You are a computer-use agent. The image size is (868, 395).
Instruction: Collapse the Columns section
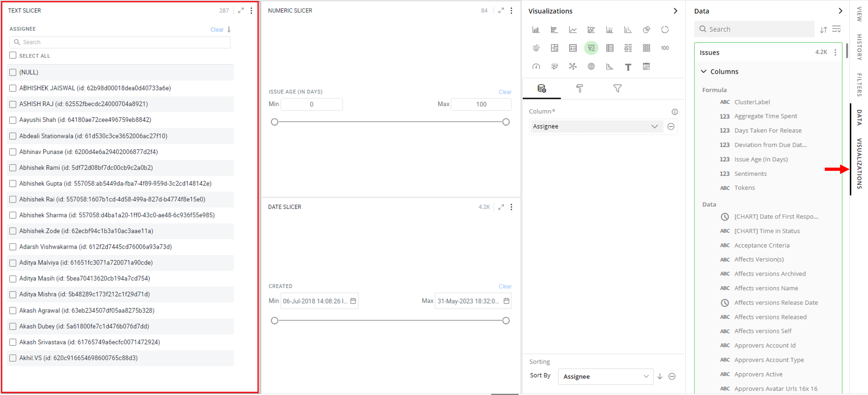(x=703, y=71)
